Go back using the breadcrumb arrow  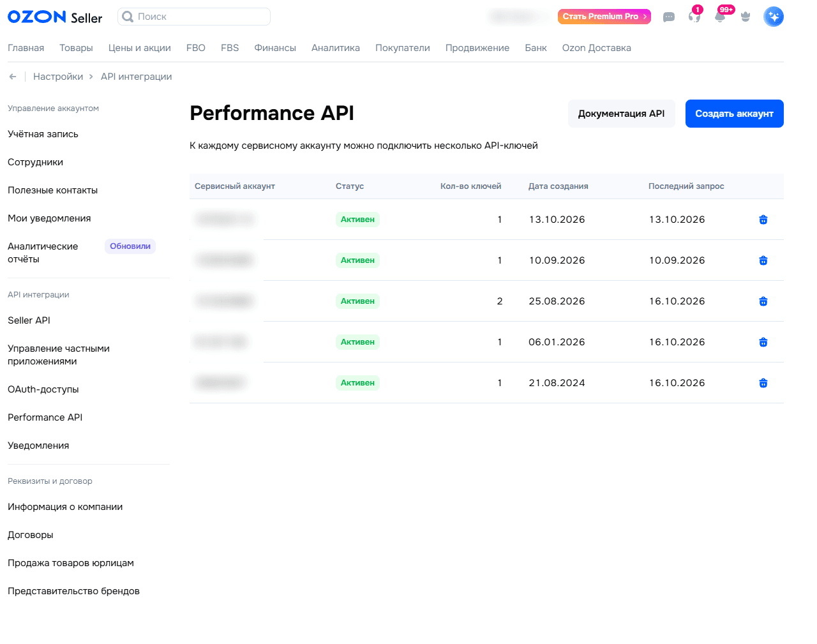pyautogui.click(x=13, y=77)
